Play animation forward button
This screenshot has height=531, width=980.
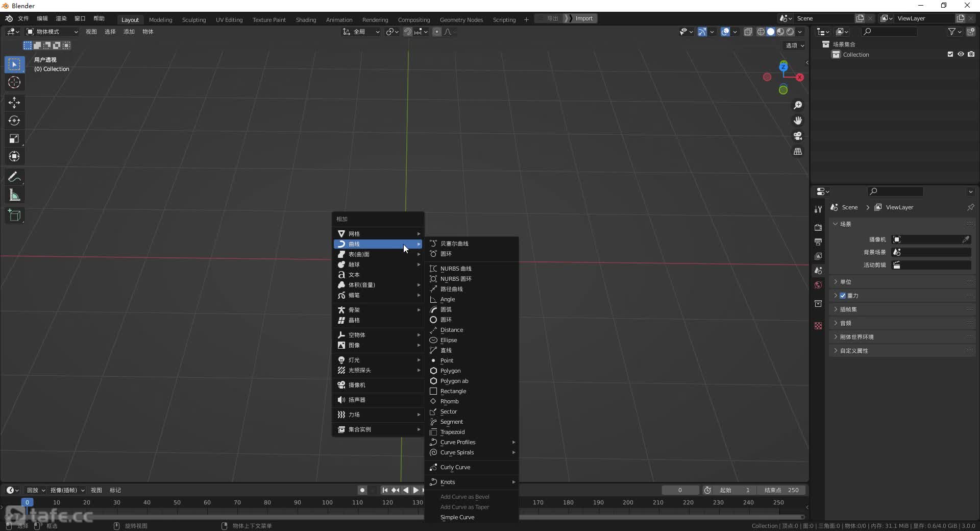point(416,490)
